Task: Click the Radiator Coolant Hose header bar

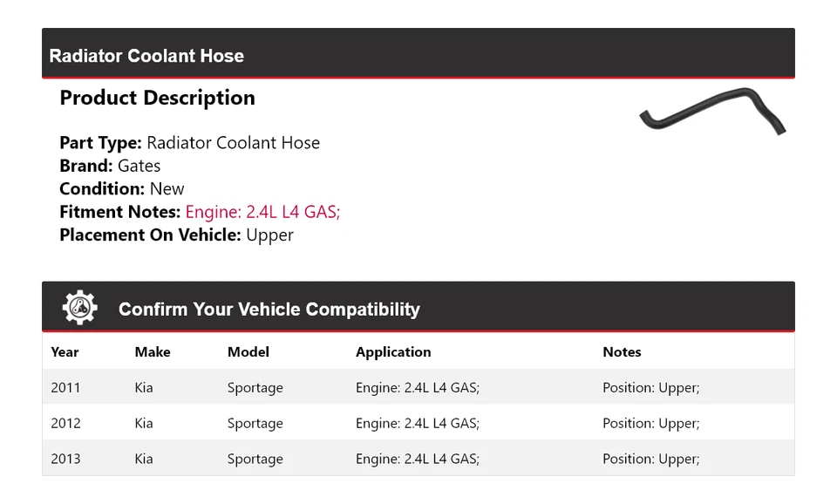Action: click(x=146, y=56)
